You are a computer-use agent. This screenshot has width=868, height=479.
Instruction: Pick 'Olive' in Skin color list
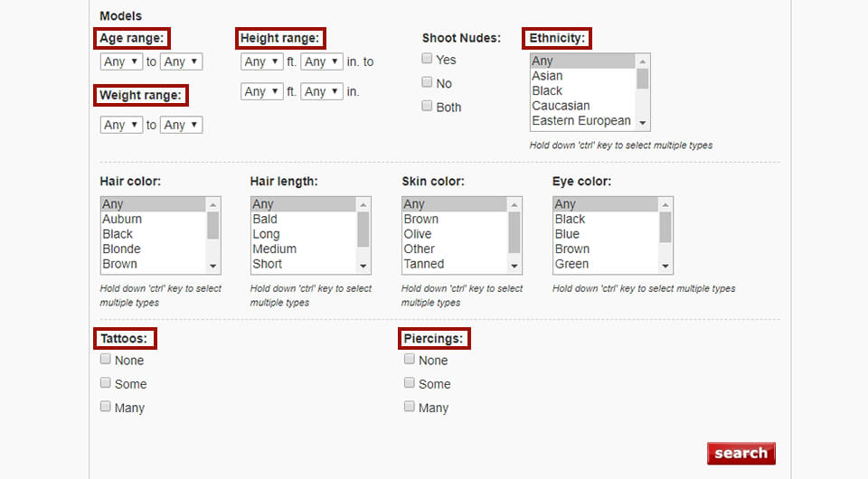(x=418, y=234)
